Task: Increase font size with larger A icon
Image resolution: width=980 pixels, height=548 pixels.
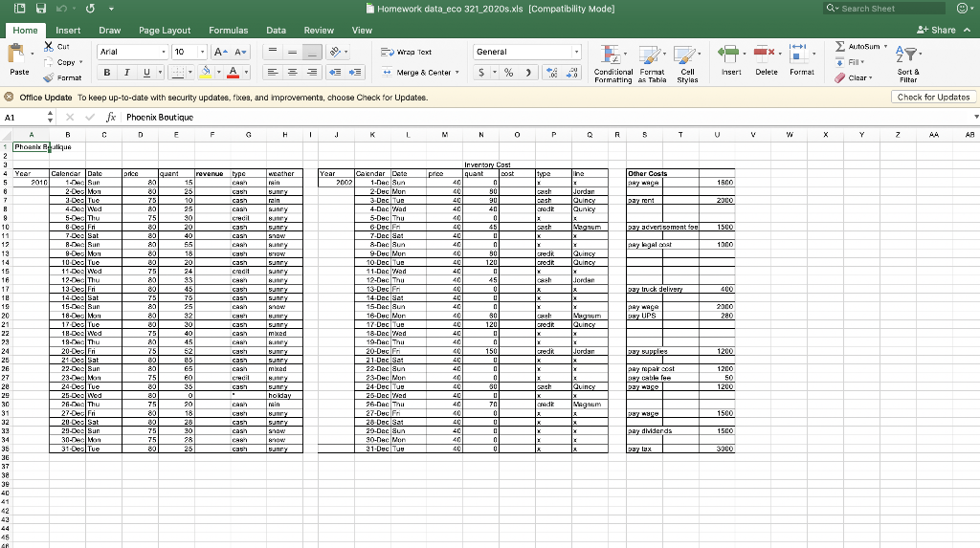Action: (x=220, y=52)
